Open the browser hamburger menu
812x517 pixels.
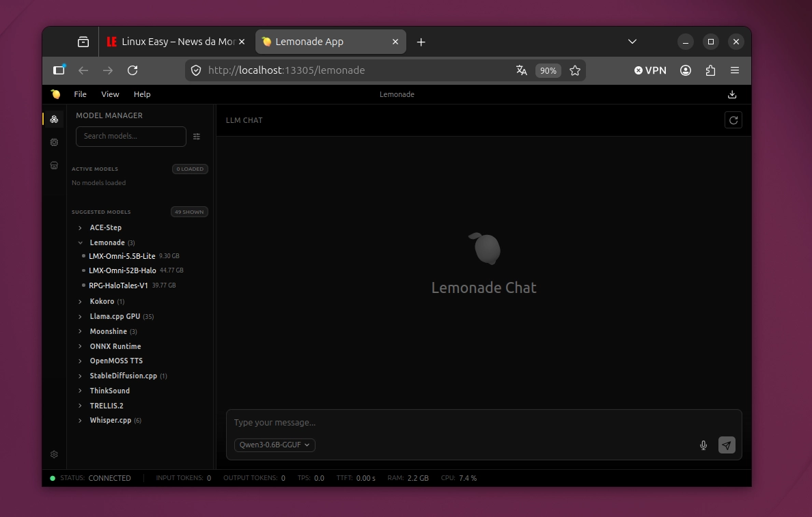point(735,70)
